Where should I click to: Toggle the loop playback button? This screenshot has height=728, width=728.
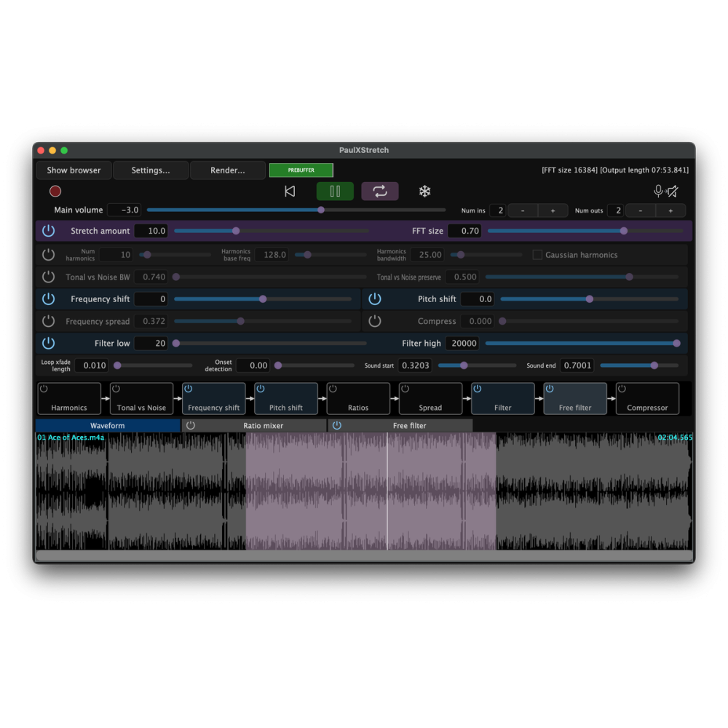(x=380, y=191)
